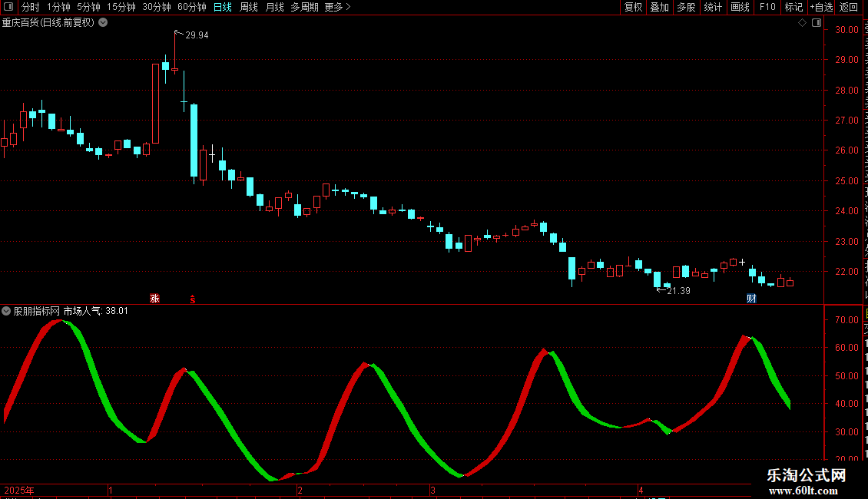Image resolution: width=868 pixels, height=499 pixels.
Task: Select the 30分钟 period
Action: point(156,7)
